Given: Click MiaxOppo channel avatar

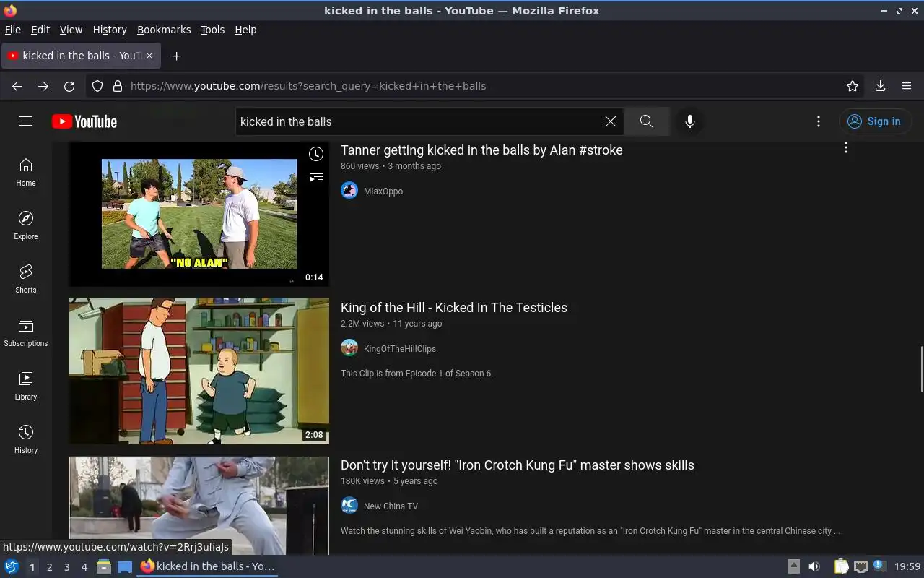Looking at the screenshot, I should 349,191.
